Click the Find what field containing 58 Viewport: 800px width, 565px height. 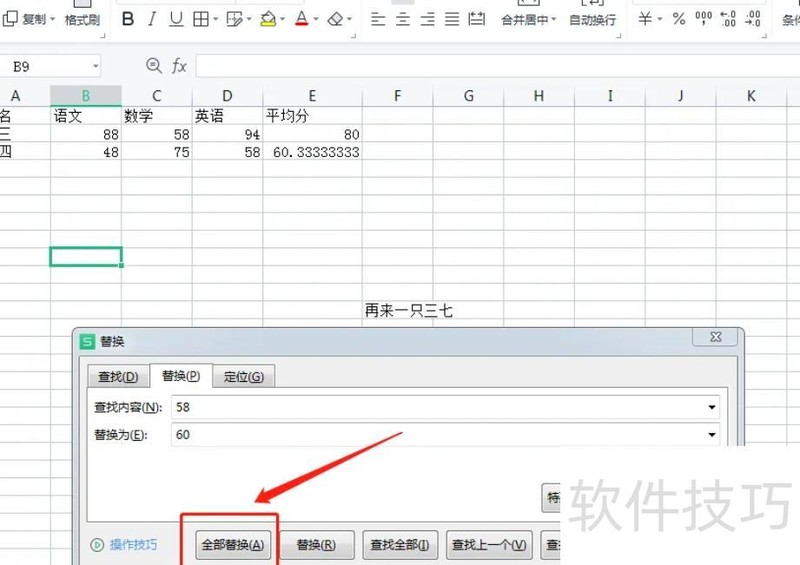(445, 407)
